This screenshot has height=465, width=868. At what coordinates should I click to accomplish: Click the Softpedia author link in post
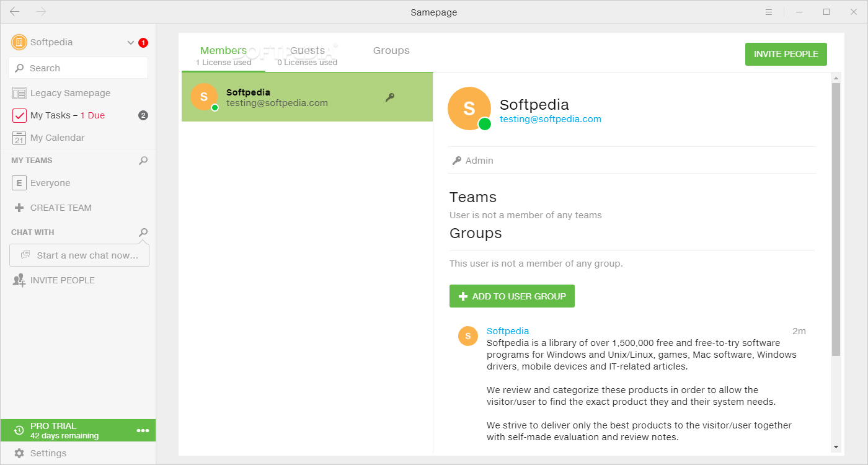508,331
